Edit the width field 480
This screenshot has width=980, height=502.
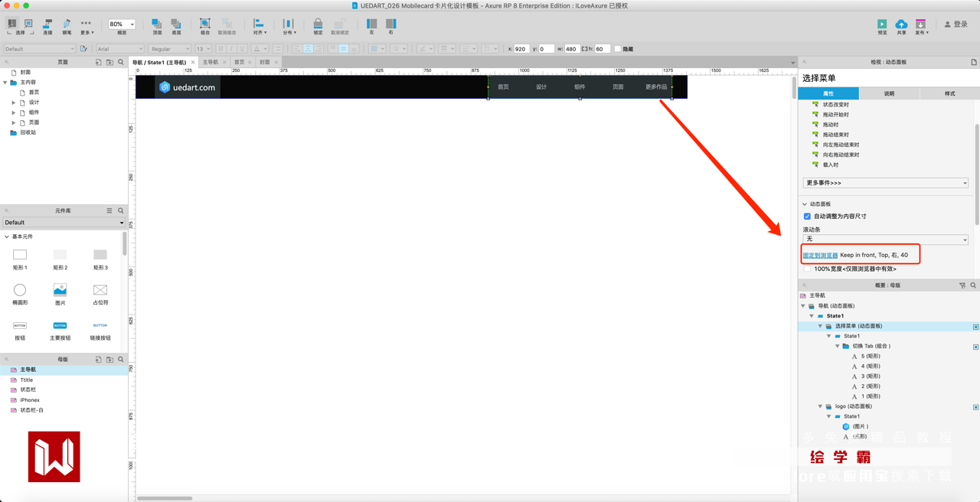[x=572, y=49]
